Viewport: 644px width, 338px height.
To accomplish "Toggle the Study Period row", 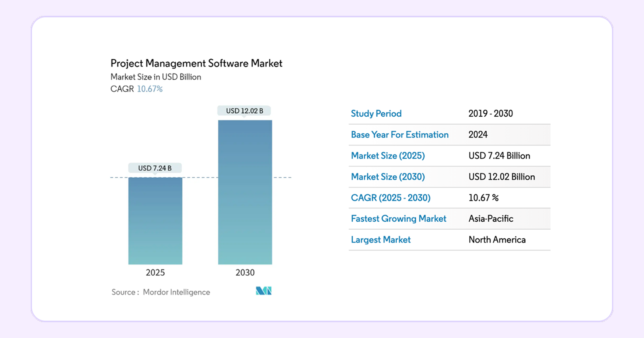I will [376, 113].
